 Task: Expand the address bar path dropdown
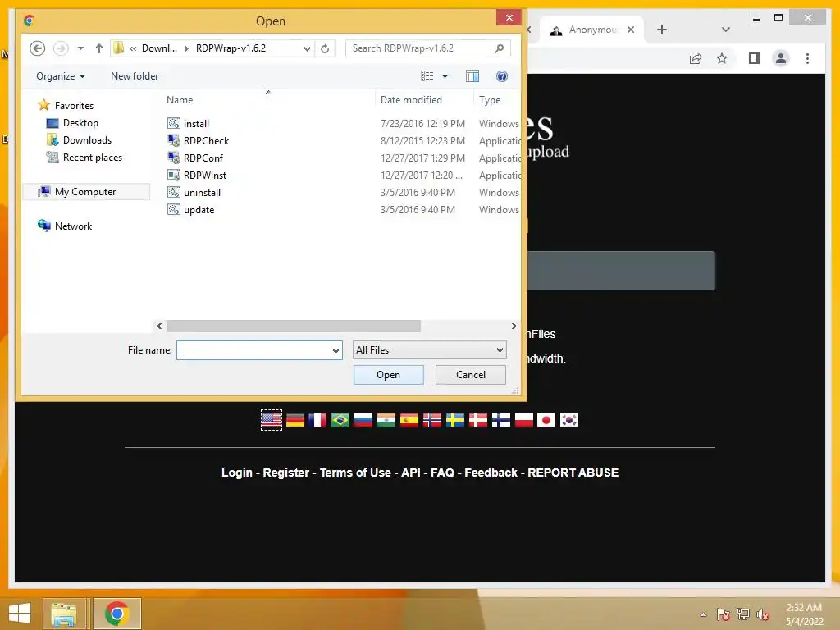[x=307, y=48]
